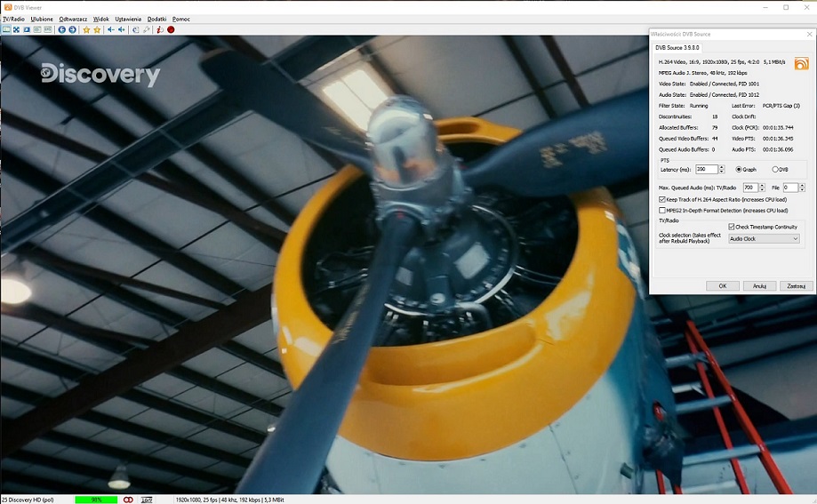This screenshot has height=504, width=817.
Task: Click the 'Audio State:' Enabled / Connected line
Action: point(709,95)
